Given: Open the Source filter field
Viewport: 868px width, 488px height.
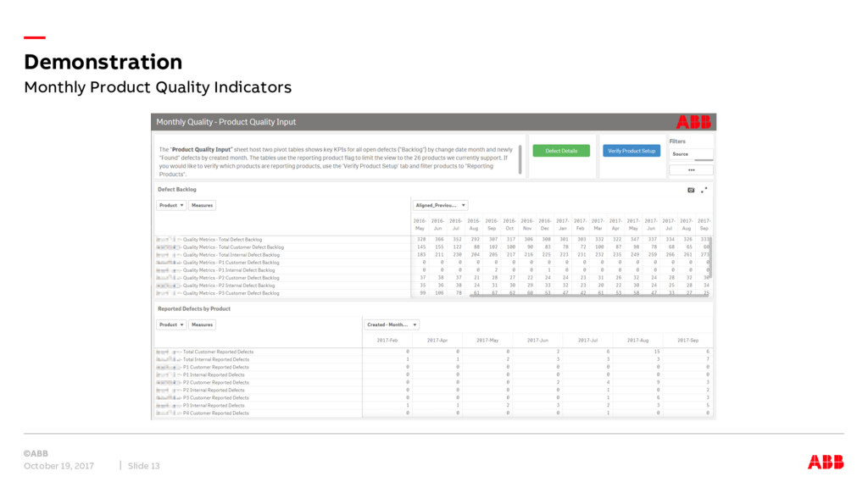Looking at the screenshot, I should pyautogui.click(x=691, y=154).
